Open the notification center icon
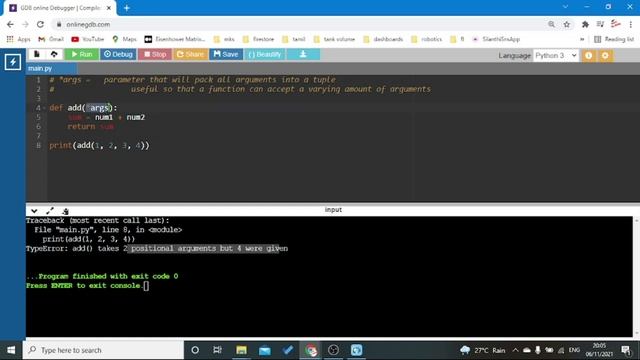The image size is (640, 360). click(x=626, y=350)
